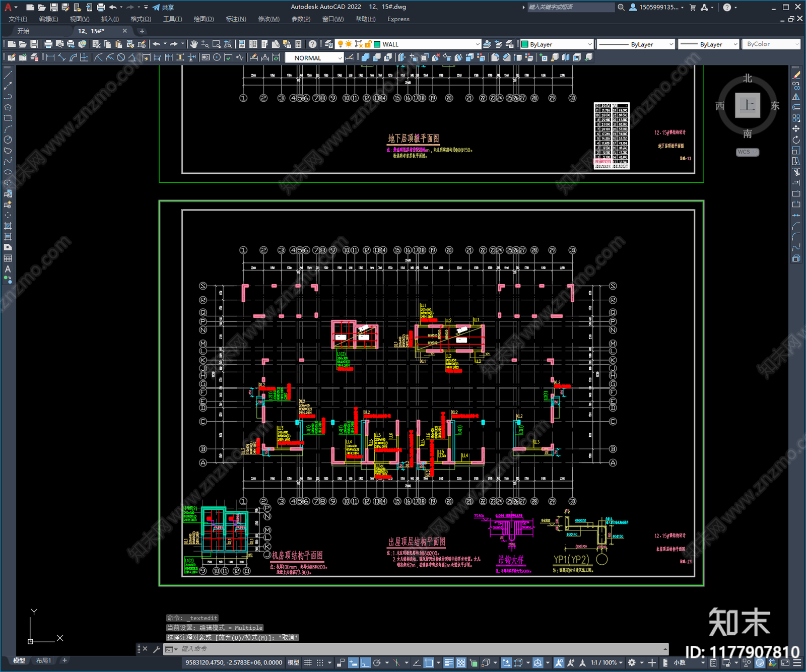Viewport: 806px width, 672px height.
Task: Open the Express menu
Action: (398, 19)
